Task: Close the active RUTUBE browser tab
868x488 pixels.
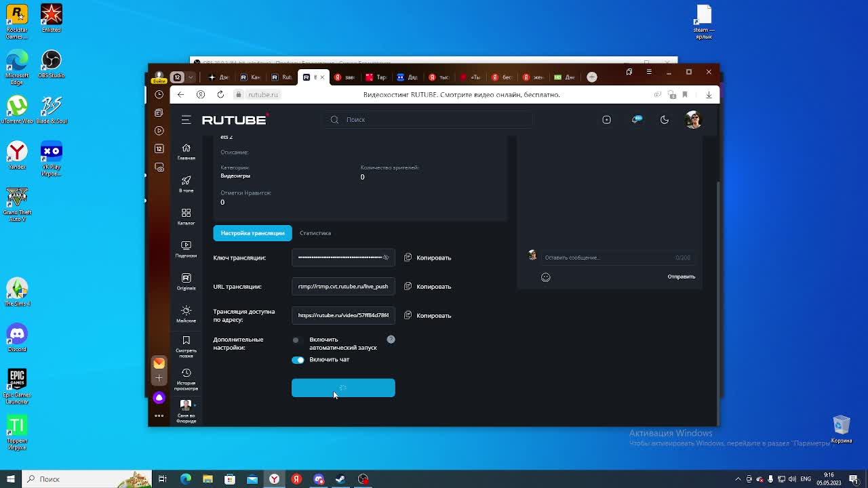Action: [322, 77]
